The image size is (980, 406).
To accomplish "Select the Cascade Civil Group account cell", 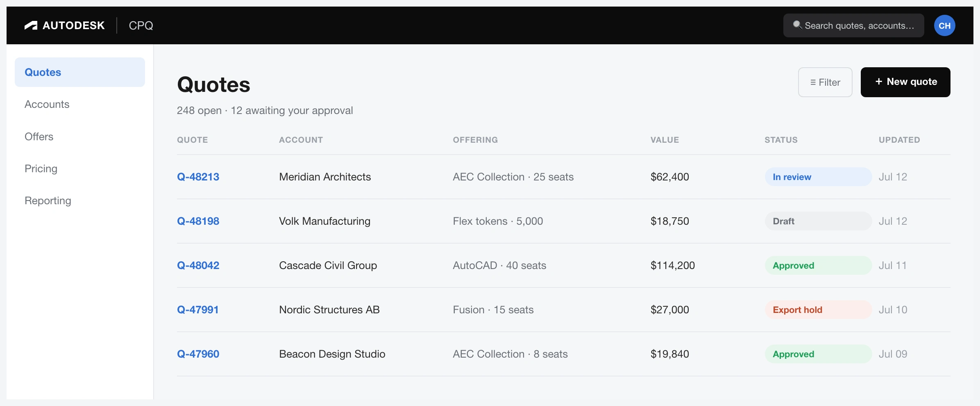I will click(328, 265).
